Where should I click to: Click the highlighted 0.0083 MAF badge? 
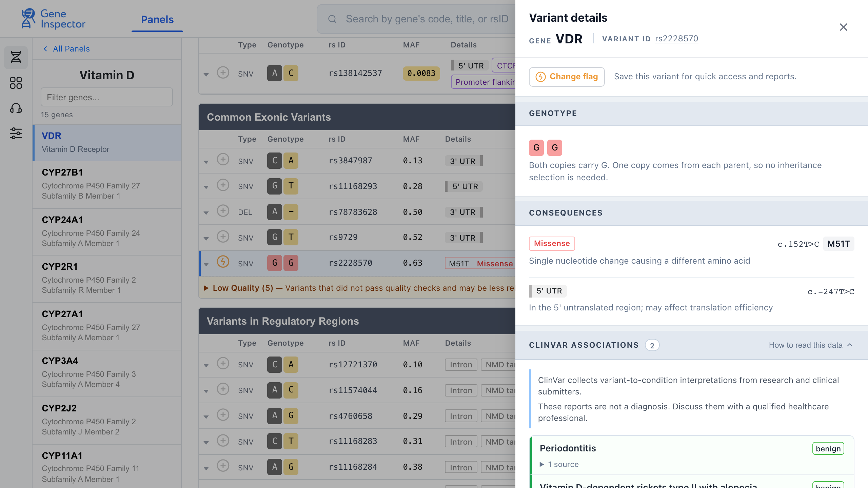421,73
